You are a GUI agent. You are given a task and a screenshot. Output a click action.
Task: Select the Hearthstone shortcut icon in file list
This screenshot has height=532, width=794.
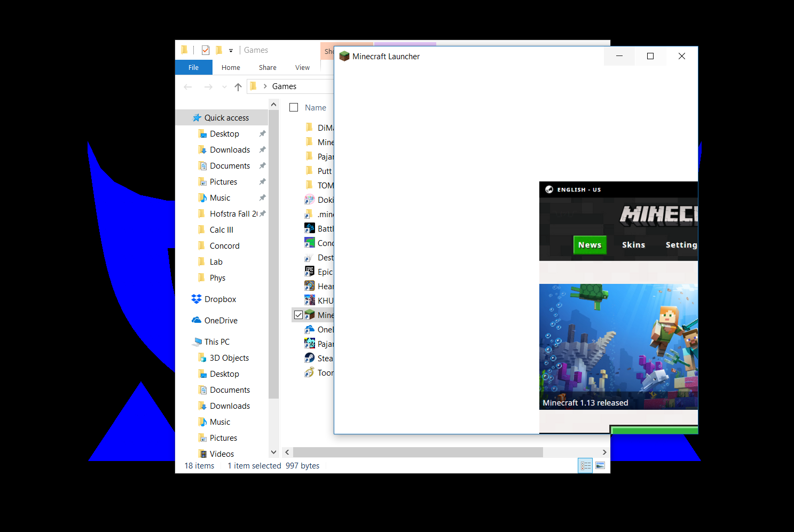[x=310, y=286]
